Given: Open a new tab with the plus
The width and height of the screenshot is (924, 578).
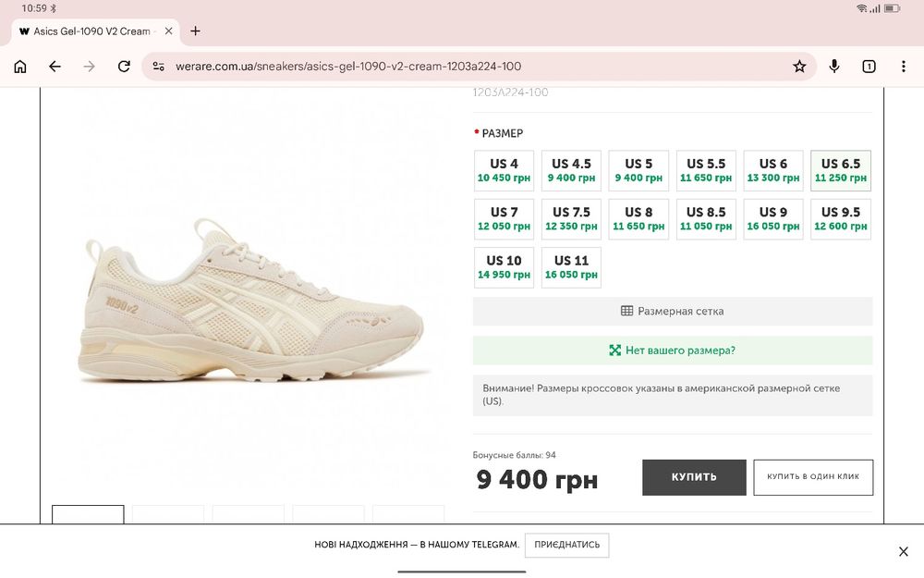Looking at the screenshot, I should 196,31.
